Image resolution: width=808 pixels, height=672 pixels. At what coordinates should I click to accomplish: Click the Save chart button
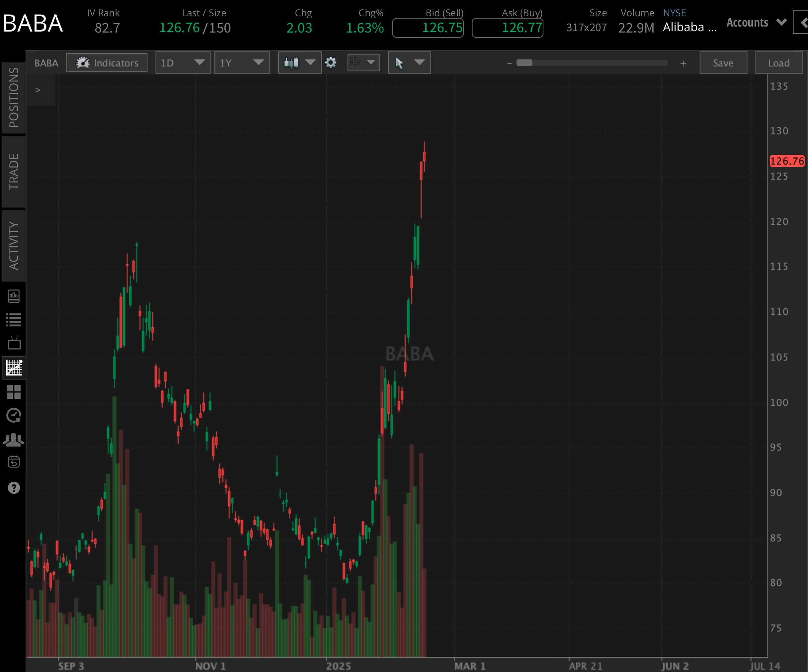[723, 63]
